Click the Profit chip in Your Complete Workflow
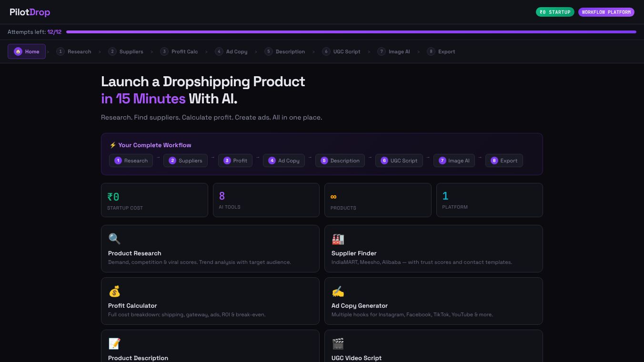 click(235, 161)
